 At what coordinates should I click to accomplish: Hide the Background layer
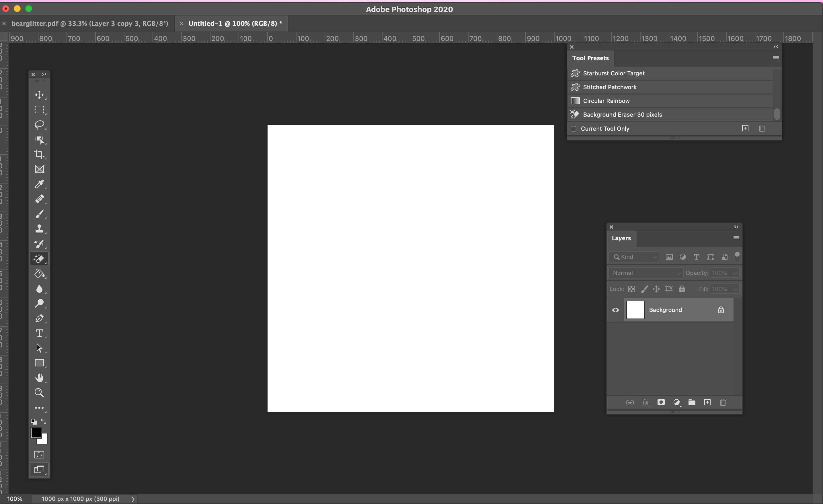coord(616,310)
